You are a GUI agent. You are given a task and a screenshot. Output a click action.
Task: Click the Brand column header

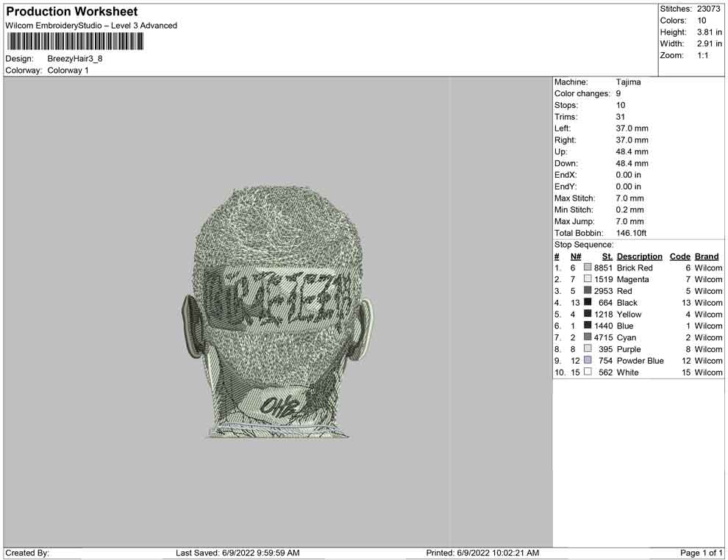(707, 256)
